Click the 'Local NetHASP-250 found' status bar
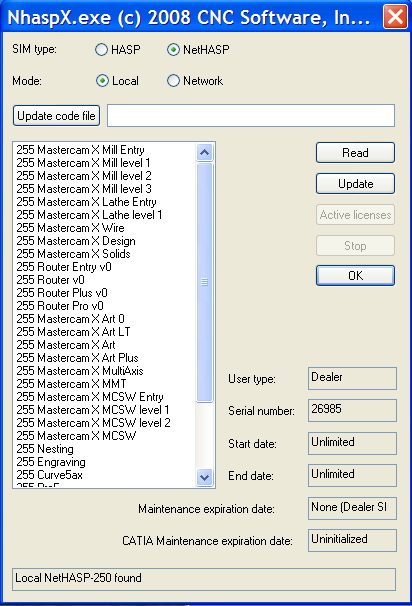 click(x=204, y=579)
